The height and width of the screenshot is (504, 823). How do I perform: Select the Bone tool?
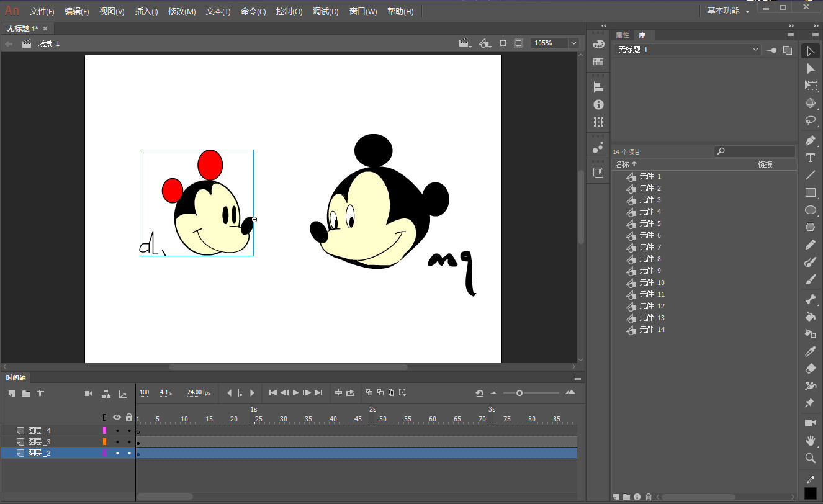pos(811,299)
